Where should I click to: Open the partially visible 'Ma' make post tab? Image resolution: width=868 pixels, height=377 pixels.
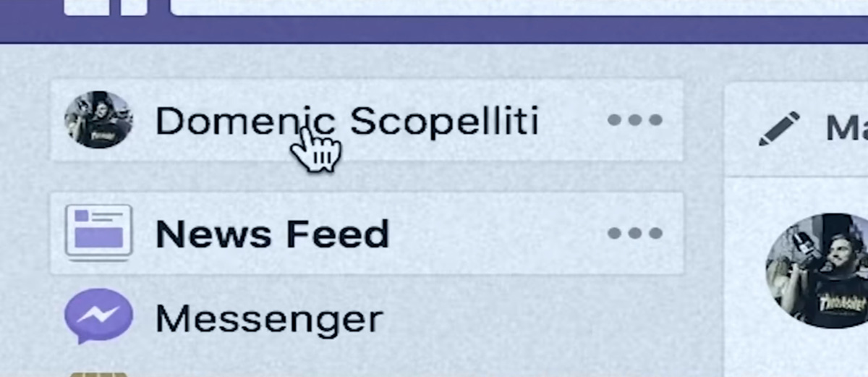(x=846, y=128)
